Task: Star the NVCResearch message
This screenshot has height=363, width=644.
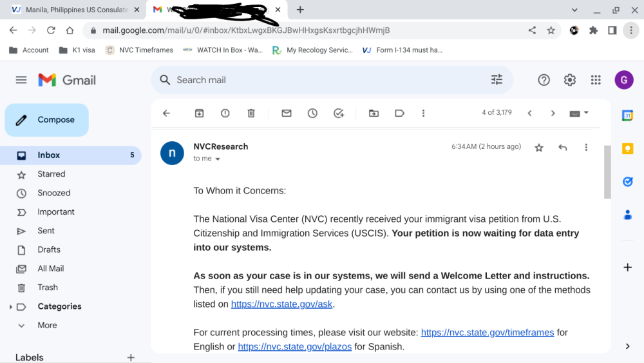Action: pyautogui.click(x=539, y=148)
